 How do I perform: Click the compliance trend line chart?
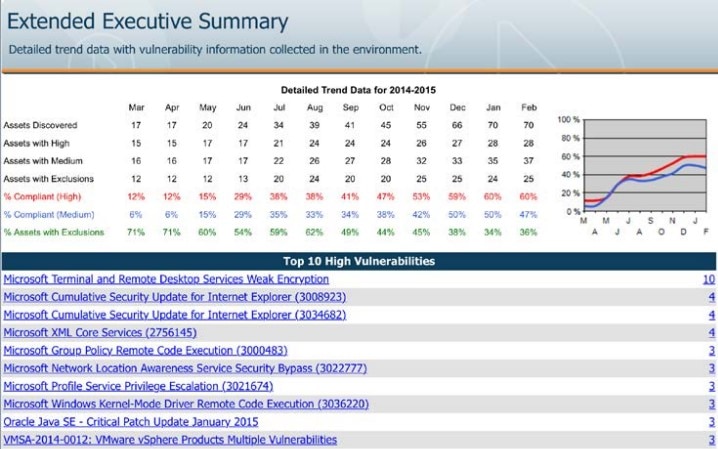pos(645,165)
